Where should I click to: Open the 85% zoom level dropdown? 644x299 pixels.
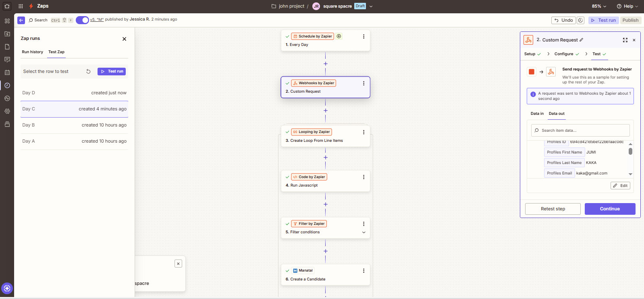click(x=599, y=6)
